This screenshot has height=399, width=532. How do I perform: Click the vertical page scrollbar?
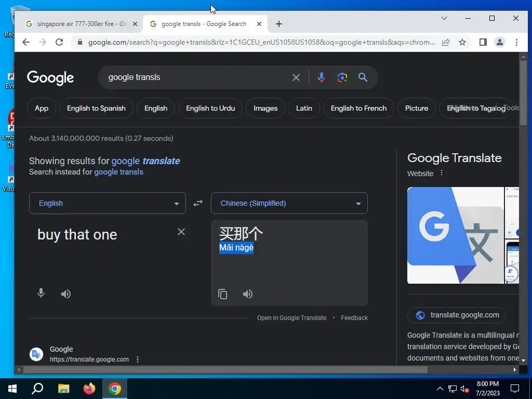(524, 94)
